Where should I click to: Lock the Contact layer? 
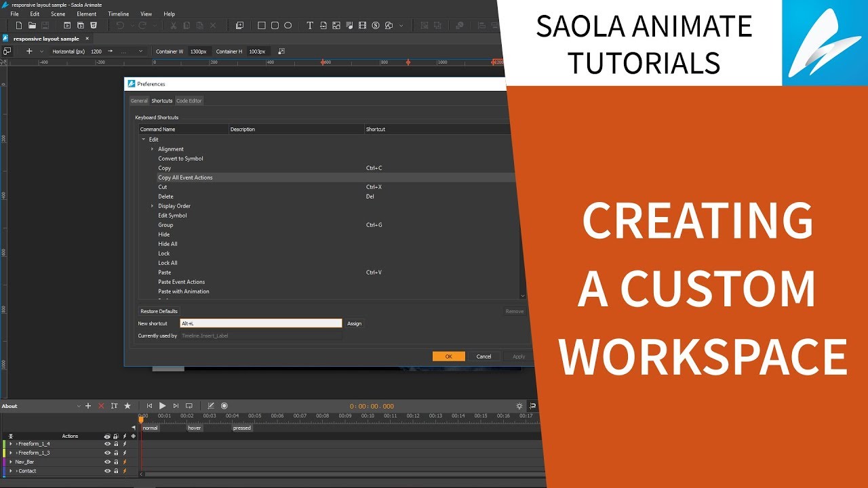point(116,471)
